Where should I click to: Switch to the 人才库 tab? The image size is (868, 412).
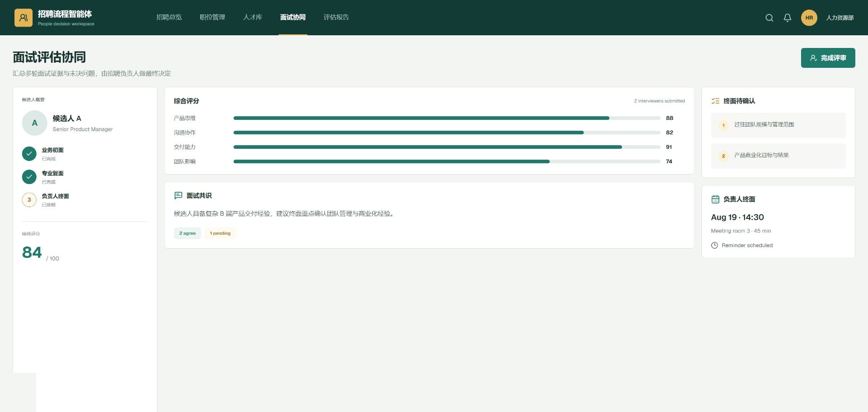pyautogui.click(x=253, y=17)
